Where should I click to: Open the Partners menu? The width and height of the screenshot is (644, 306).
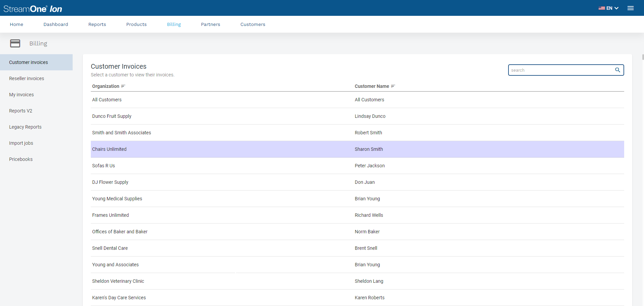211,24
